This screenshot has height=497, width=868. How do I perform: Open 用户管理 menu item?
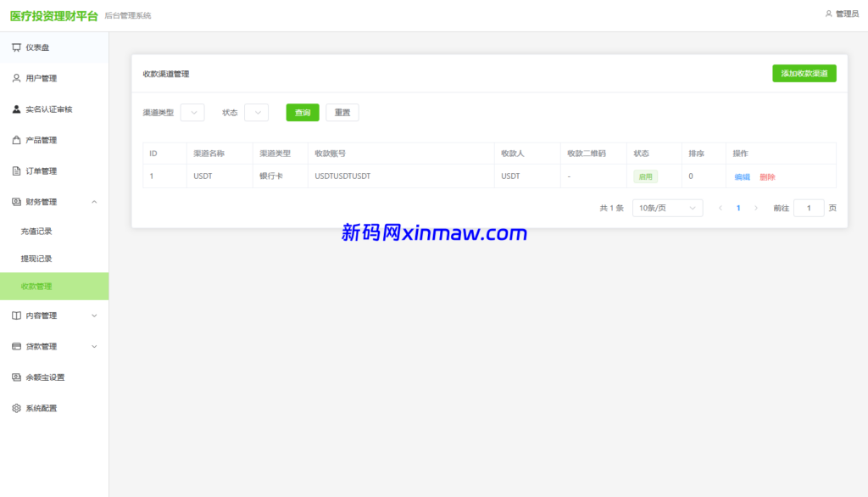click(54, 78)
